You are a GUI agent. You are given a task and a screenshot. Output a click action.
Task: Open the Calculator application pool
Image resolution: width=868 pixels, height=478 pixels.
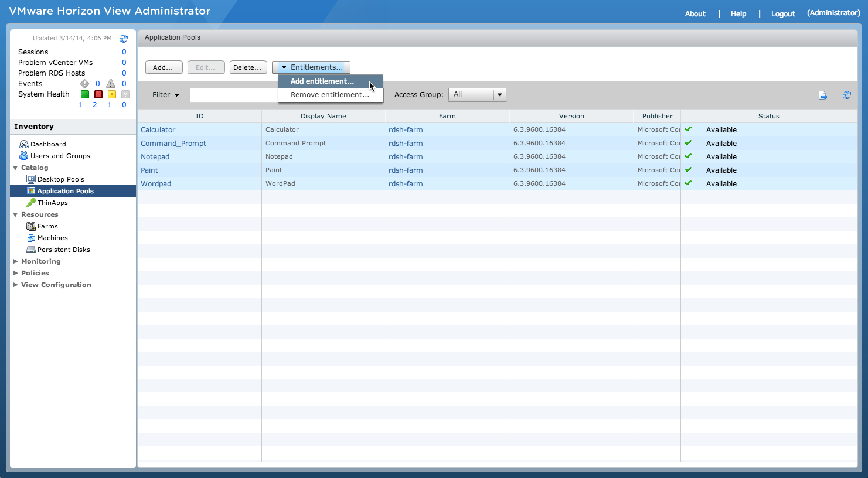[158, 129]
